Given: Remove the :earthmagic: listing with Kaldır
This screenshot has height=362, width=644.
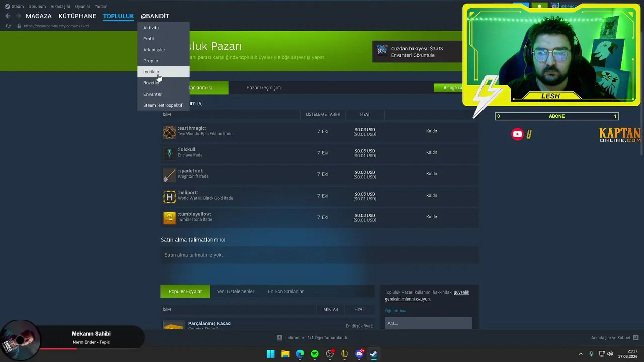Looking at the screenshot, I should pos(432,131).
